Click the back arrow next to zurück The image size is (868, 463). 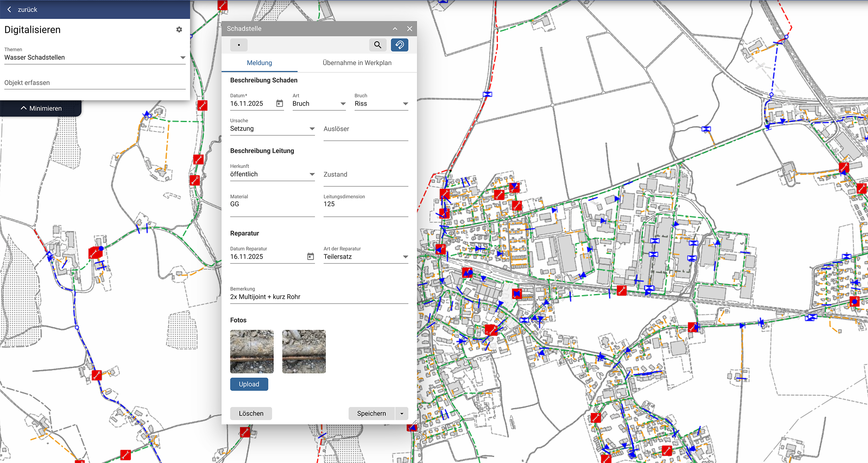pyautogui.click(x=9, y=9)
